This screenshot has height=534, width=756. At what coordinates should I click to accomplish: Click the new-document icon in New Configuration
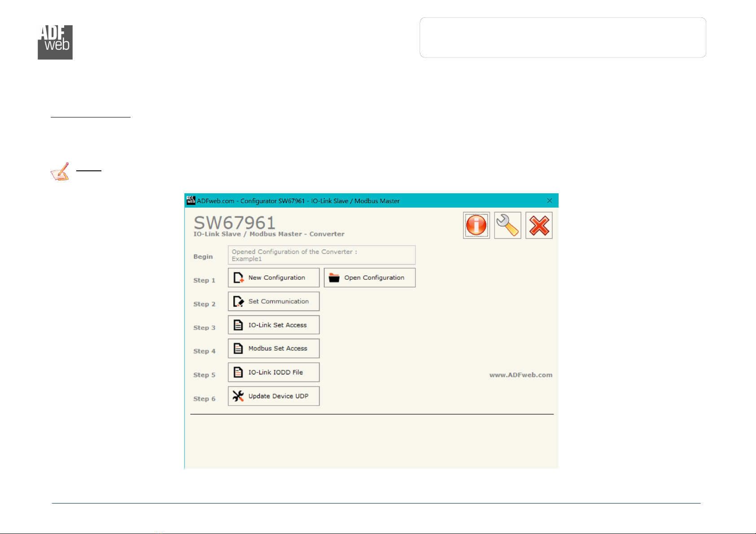pos(239,278)
